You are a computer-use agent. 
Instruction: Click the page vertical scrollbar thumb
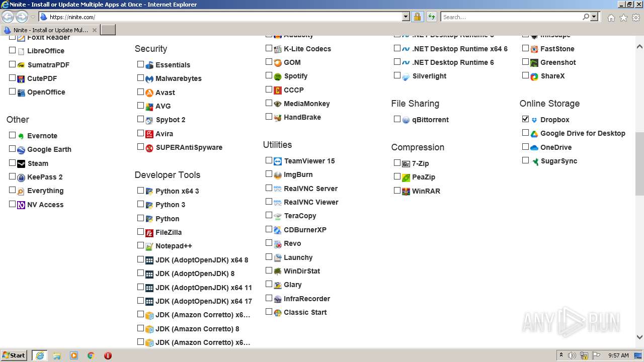click(639, 164)
